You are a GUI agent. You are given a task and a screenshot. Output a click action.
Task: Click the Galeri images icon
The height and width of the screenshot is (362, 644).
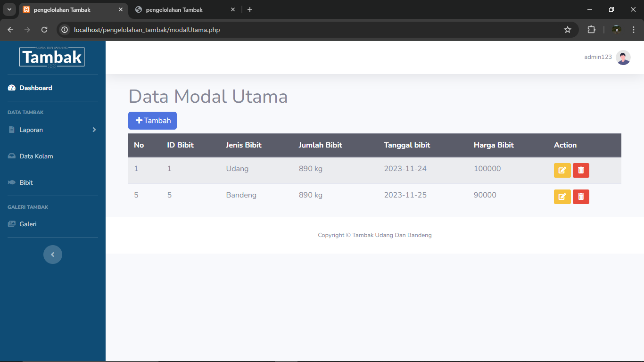tap(12, 224)
